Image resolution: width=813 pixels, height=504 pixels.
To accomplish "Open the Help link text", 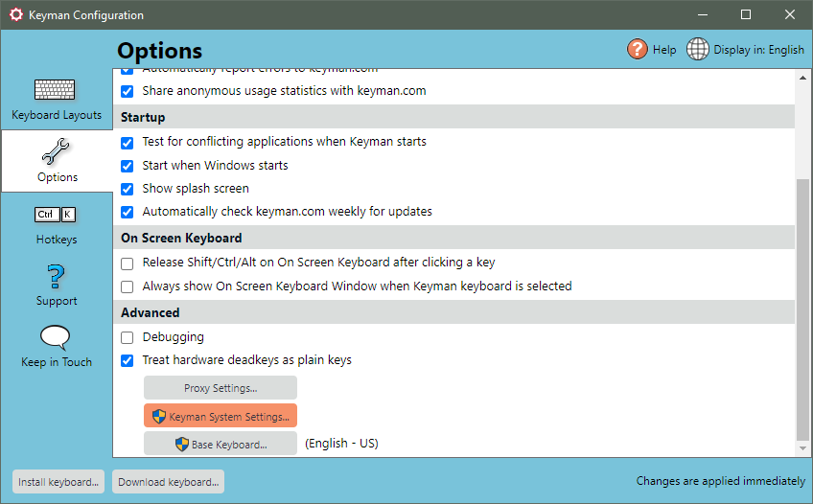I will tap(664, 50).
